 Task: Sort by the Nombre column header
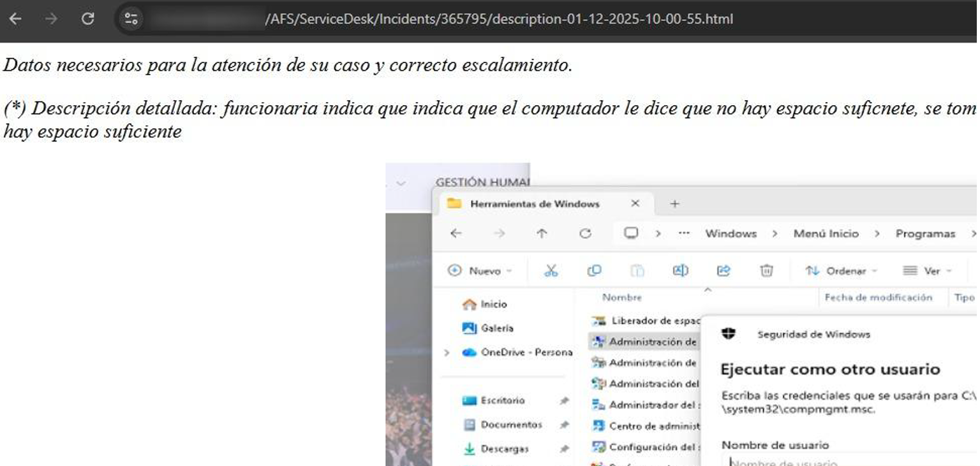point(622,298)
